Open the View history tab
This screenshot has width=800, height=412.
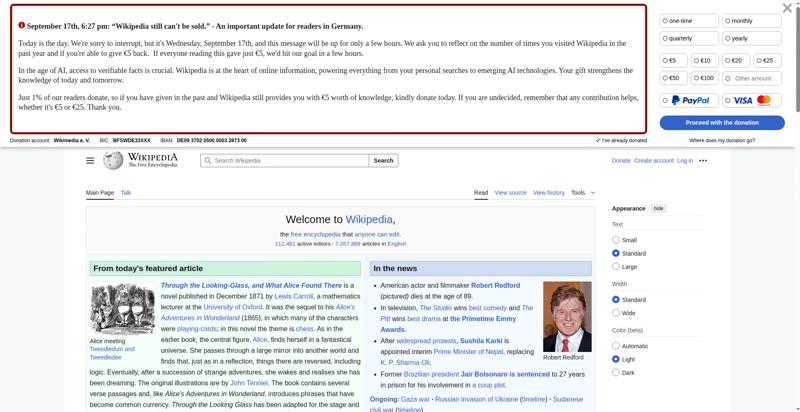pyautogui.click(x=548, y=193)
